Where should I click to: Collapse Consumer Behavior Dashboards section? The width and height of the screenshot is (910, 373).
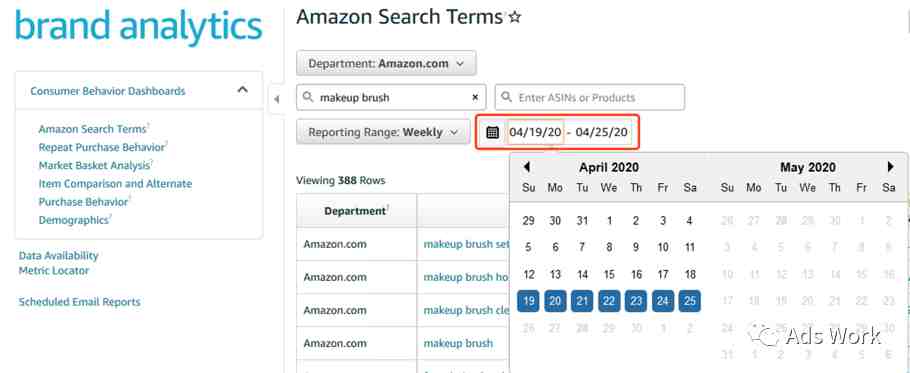click(x=243, y=89)
